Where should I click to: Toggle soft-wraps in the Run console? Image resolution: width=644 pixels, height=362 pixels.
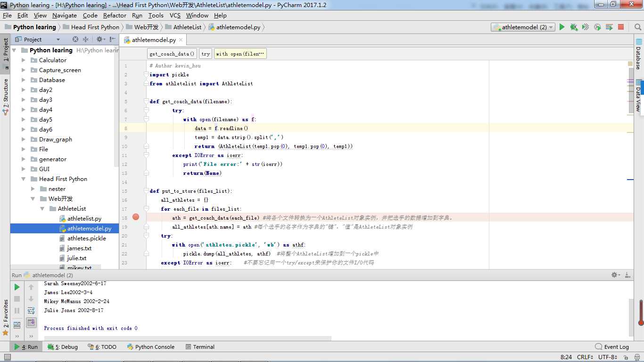31,311
